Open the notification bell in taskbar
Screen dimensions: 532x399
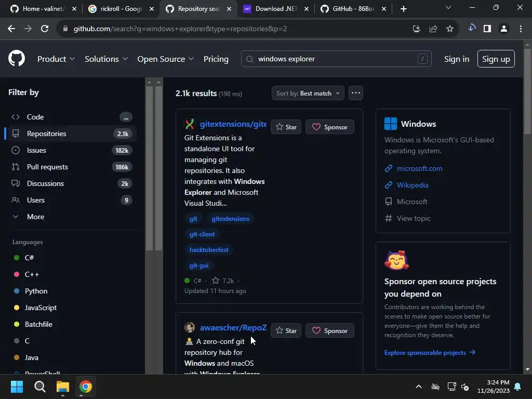point(517,387)
